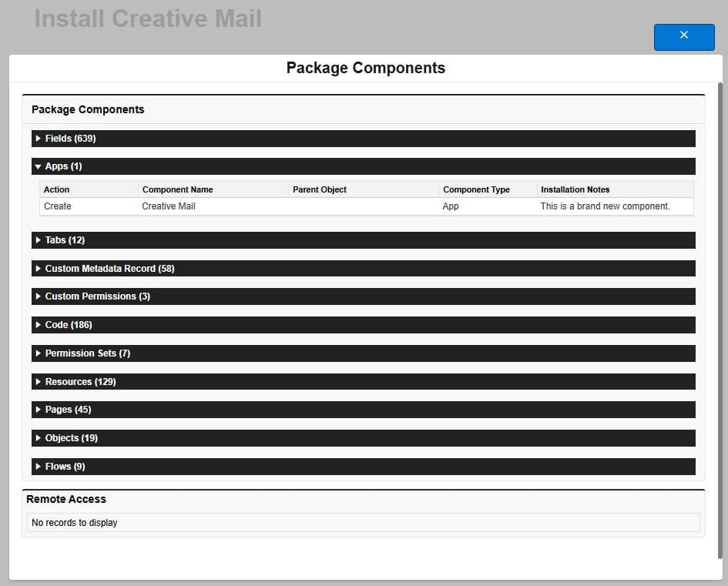Expand Permission Sets (7) section
728x586 pixels.
363,353
